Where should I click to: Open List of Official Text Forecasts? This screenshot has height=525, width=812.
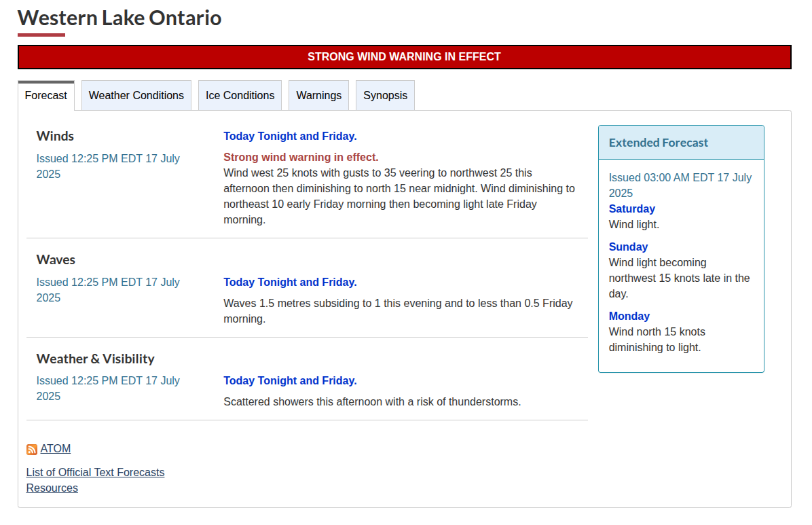click(95, 472)
